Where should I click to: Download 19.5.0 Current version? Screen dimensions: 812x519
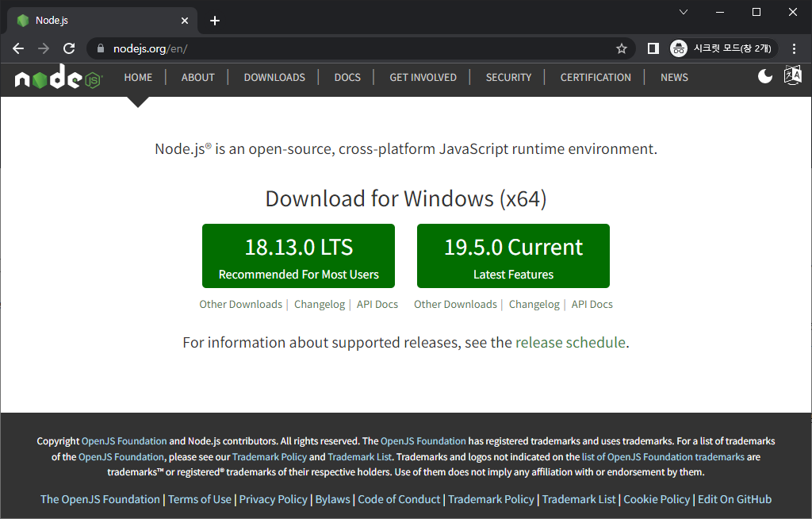click(x=513, y=256)
